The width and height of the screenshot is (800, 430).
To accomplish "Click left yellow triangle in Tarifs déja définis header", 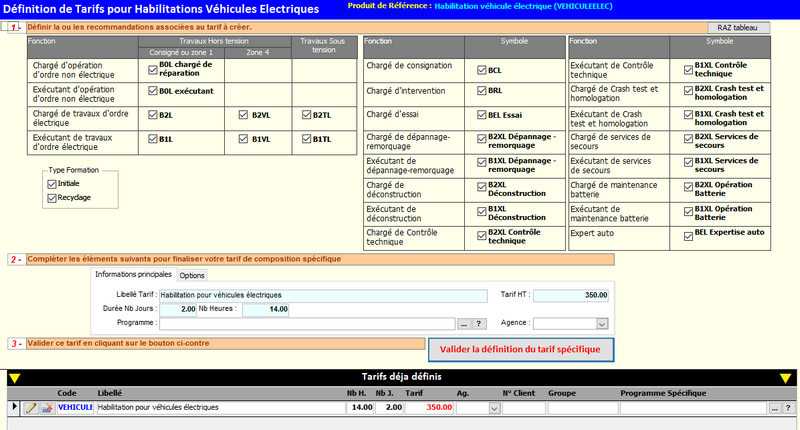I will (x=14, y=377).
